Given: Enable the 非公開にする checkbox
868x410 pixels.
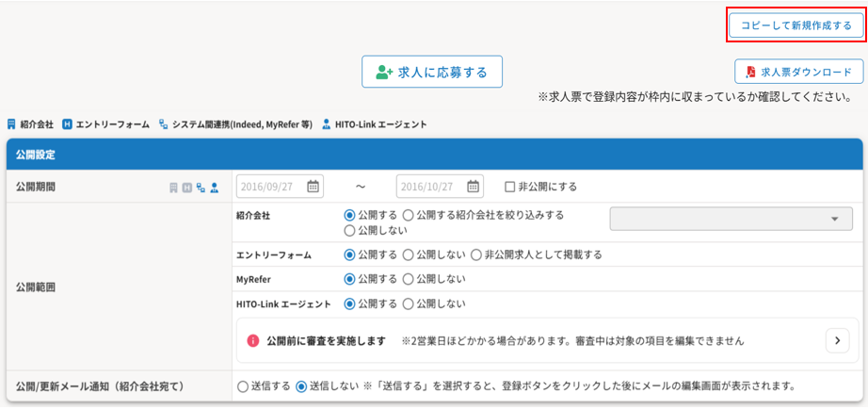Looking at the screenshot, I should point(510,187).
